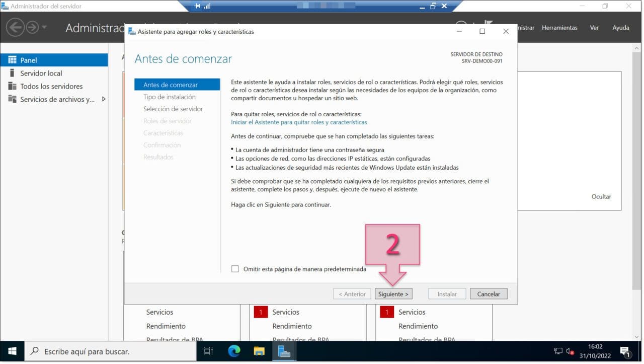Click the Siguiente button in the wizard
This screenshot has width=644, height=364.
(x=393, y=294)
